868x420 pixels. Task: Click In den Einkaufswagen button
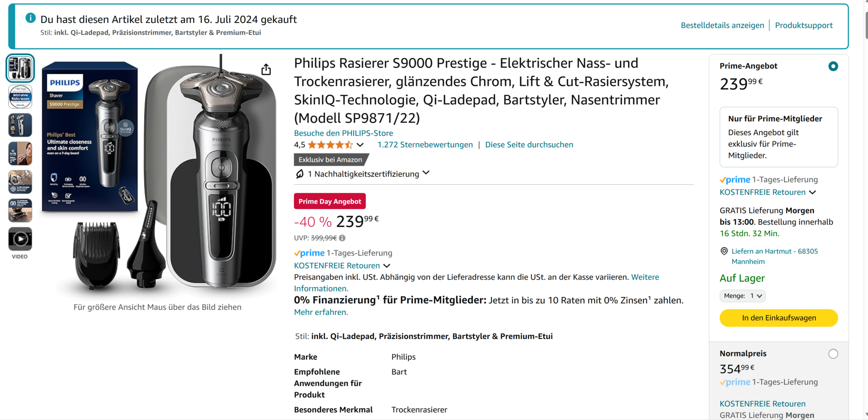778,318
